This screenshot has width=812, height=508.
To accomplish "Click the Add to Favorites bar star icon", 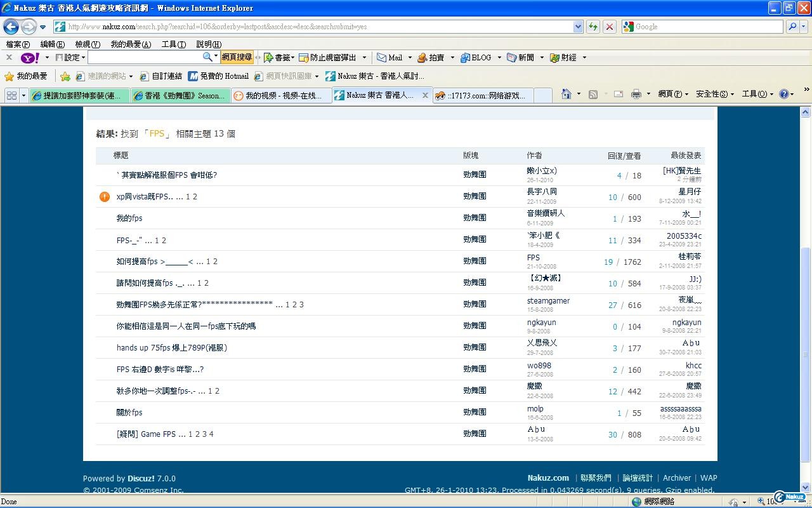I will (x=65, y=76).
